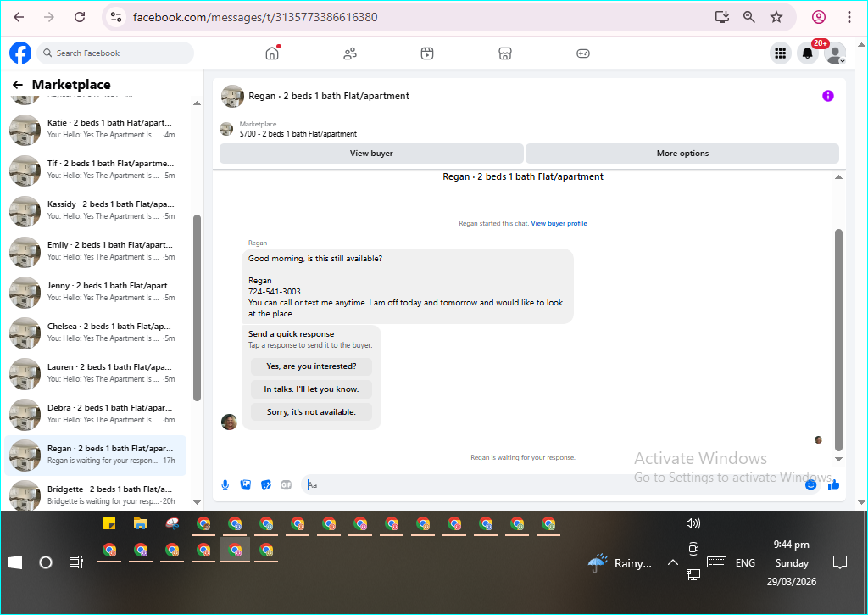The width and height of the screenshot is (868, 615).
Task: Send a thumbs-up like
Action: (x=834, y=485)
